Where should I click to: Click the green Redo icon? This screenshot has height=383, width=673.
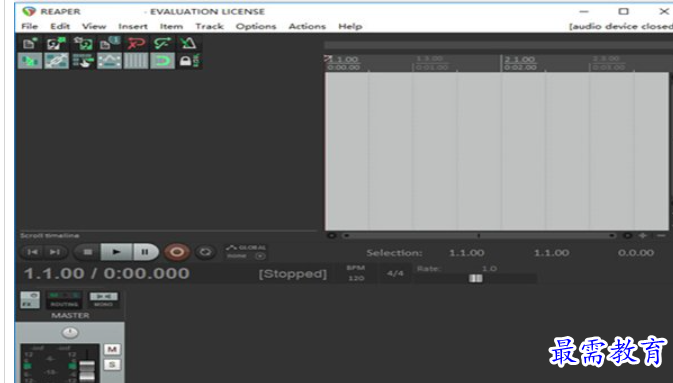coord(162,43)
